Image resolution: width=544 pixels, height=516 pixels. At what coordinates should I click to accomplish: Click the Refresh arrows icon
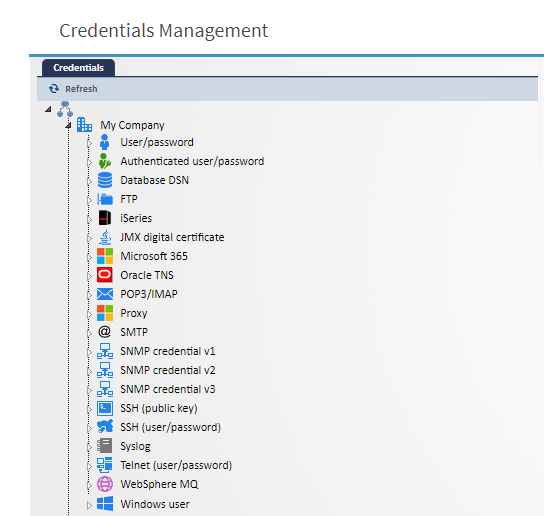(54, 89)
